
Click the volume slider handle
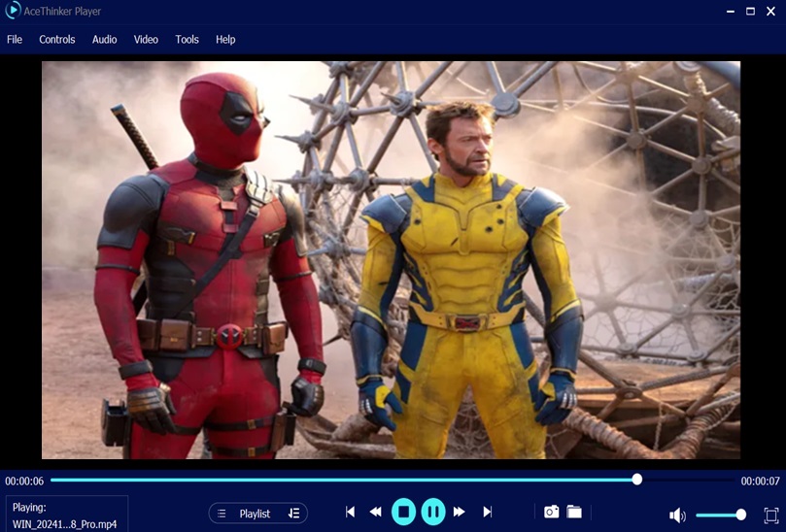click(740, 515)
